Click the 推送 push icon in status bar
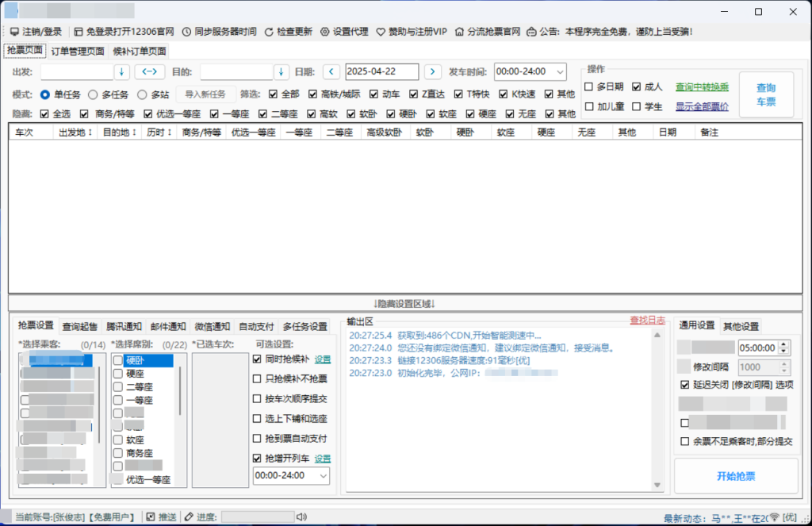 coord(151,516)
